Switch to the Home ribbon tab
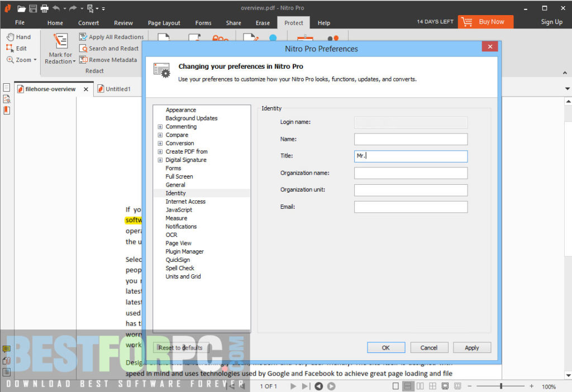 [55, 22]
